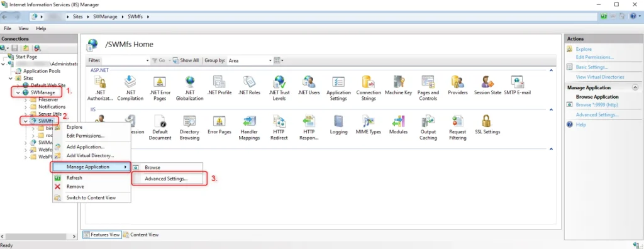Choose Edit Permissions in context menu

pos(92,136)
